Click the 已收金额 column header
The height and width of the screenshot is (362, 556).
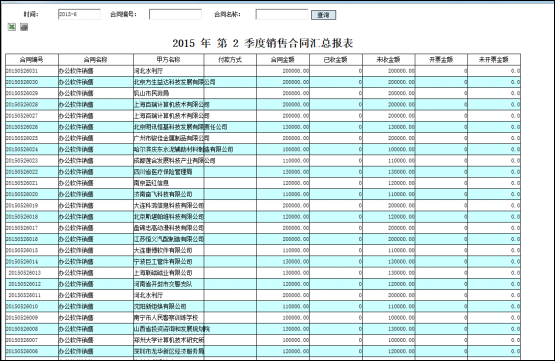pyautogui.click(x=336, y=60)
